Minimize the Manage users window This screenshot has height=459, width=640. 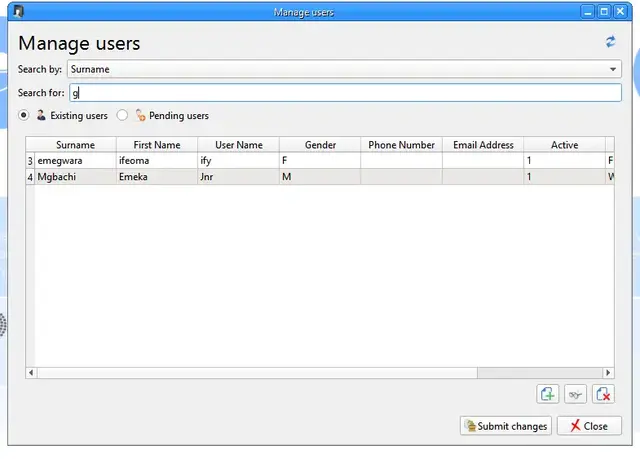588,11
